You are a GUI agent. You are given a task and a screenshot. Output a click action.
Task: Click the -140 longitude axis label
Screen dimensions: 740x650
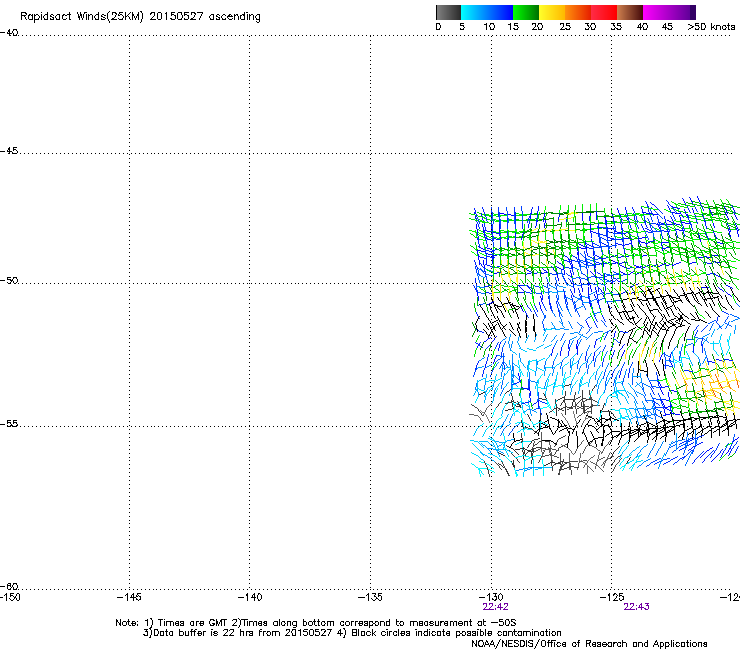point(249,597)
